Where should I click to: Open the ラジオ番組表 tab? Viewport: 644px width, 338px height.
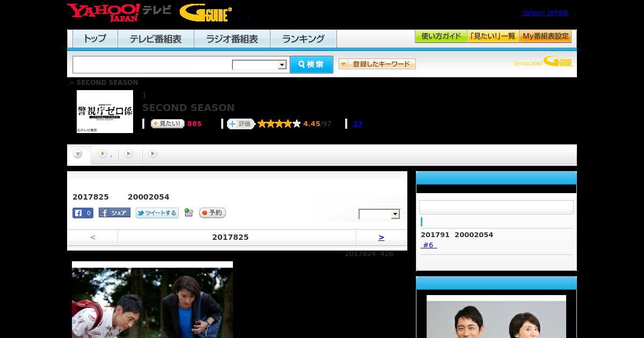pos(232,39)
